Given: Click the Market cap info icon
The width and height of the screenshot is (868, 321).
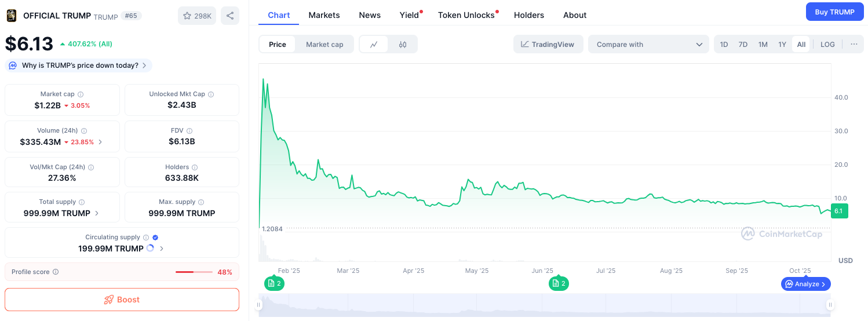Looking at the screenshot, I should tap(81, 94).
